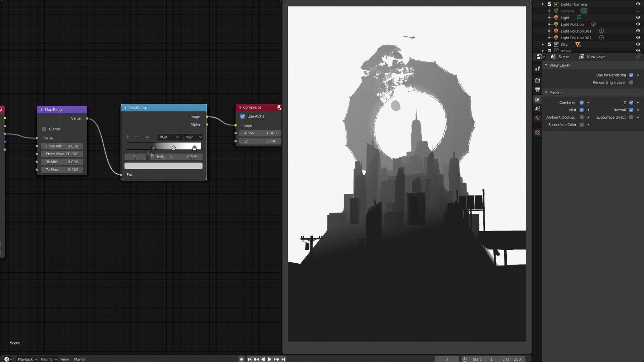This screenshot has width=644, height=362.
Task: Open the Playback menu
Action: (x=27, y=359)
